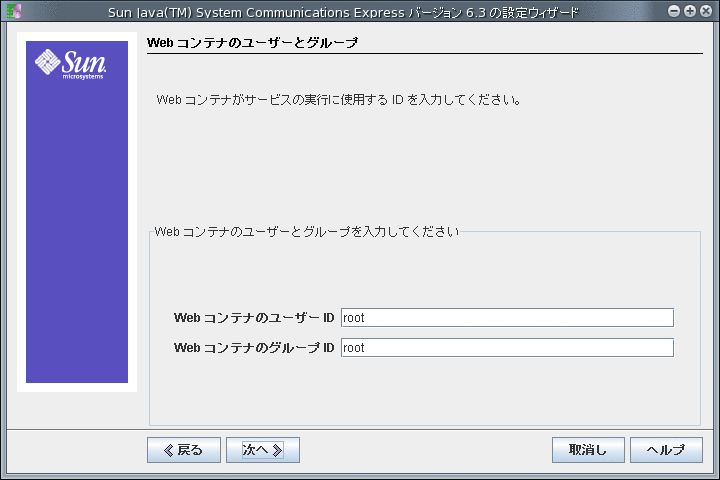Click the Sun Microsystems logo

(71, 63)
